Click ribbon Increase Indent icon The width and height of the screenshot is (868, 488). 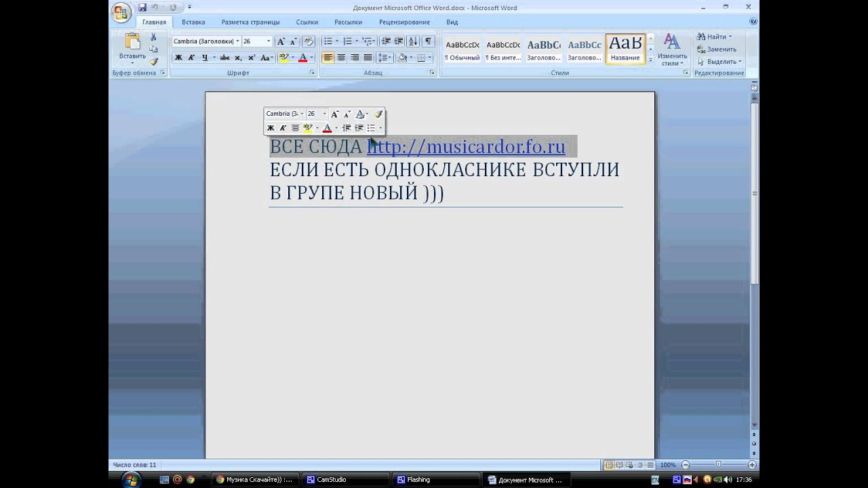(x=399, y=41)
